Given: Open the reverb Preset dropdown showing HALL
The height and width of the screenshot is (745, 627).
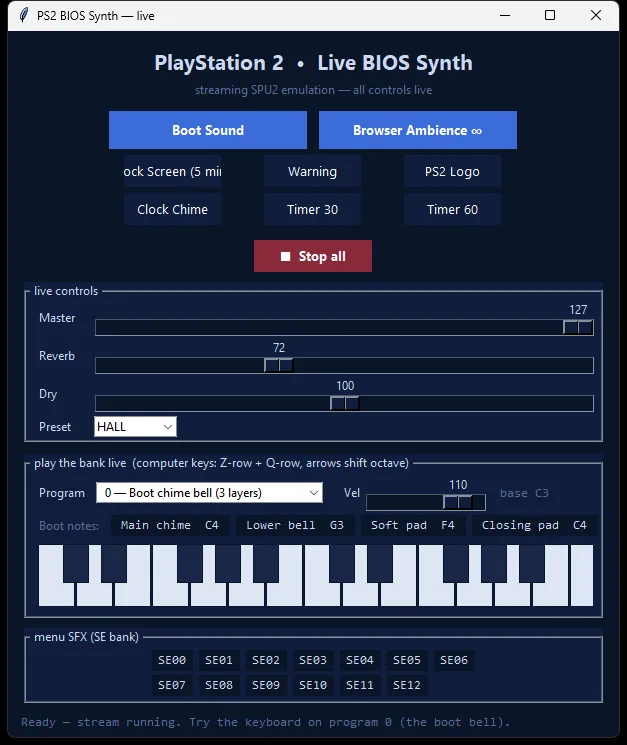Looking at the screenshot, I should [135, 427].
